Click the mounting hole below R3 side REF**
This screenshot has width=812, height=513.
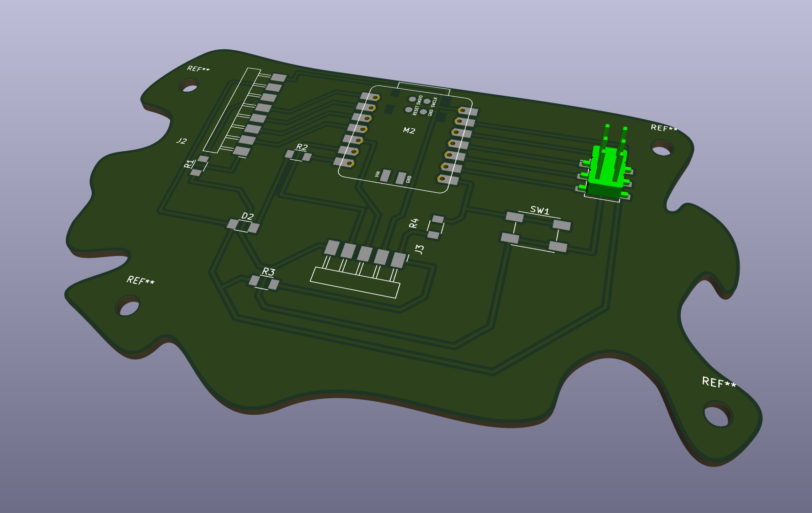coord(127,307)
